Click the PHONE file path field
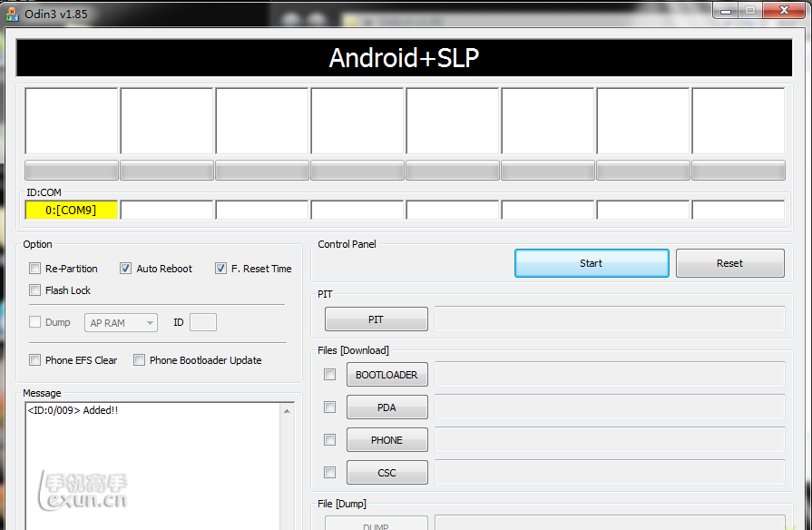The width and height of the screenshot is (812, 530). (x=610, y=440)
